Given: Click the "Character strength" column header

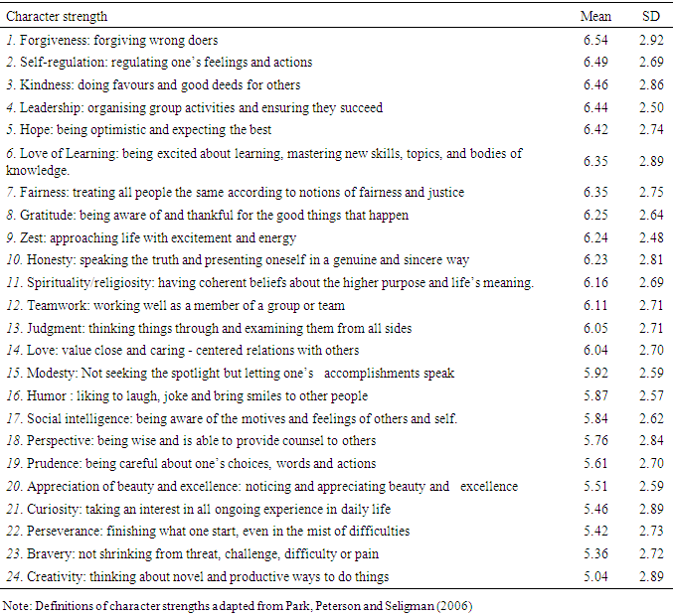Looking at the screenshot, I should (57, 17).
